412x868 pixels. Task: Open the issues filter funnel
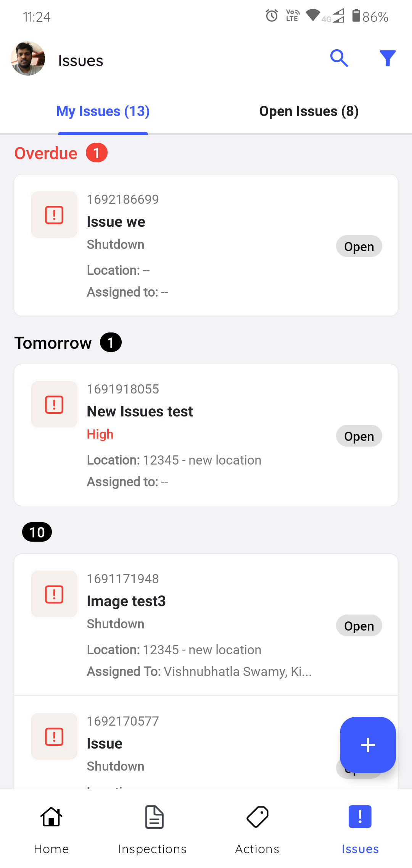(x=388, y=58)
